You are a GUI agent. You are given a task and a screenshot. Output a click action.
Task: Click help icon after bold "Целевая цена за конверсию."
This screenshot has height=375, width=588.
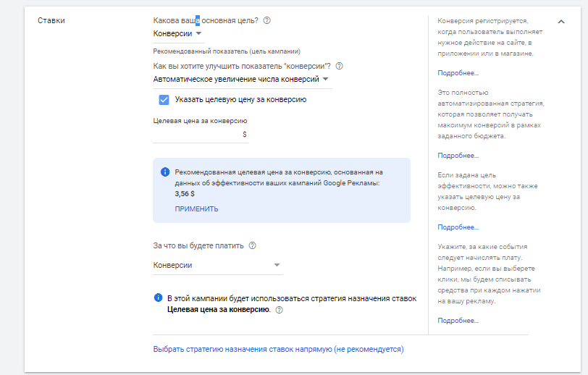tap(279, 310)
